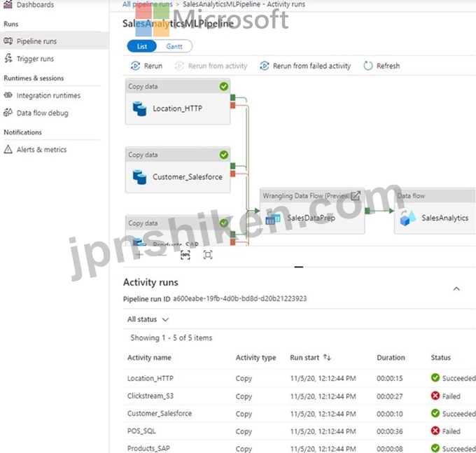Click the Refresh circular arrow icon
The height and width of the screenshot is (453, 476).
368,66
